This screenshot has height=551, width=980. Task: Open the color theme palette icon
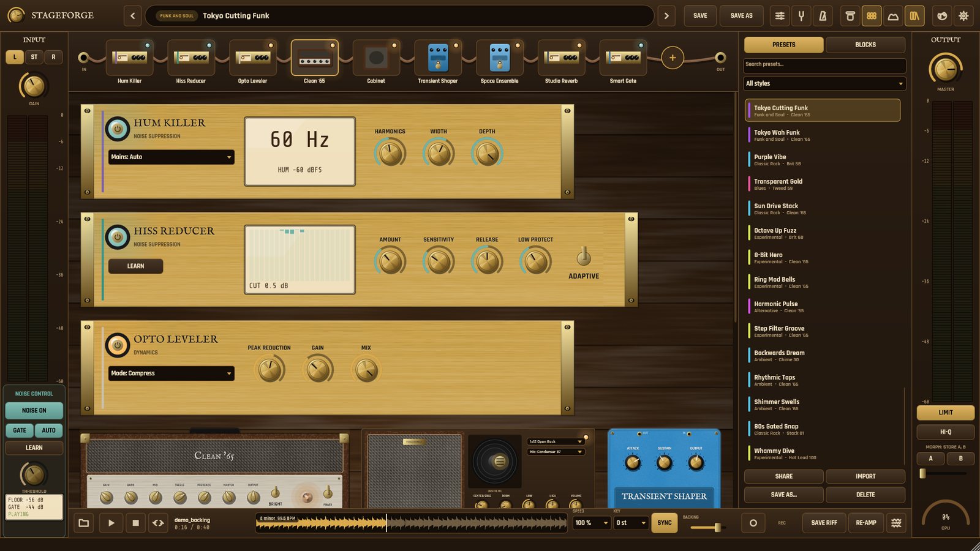point(942,16)
